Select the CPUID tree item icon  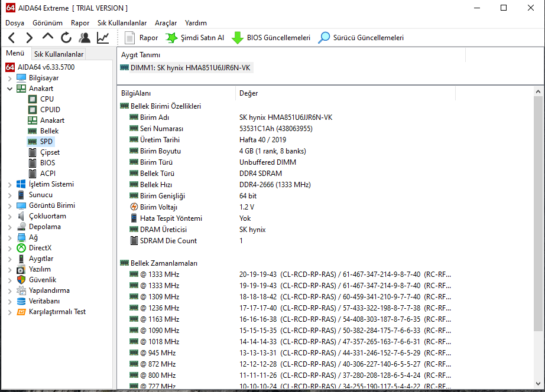click(x=33, y=110)
